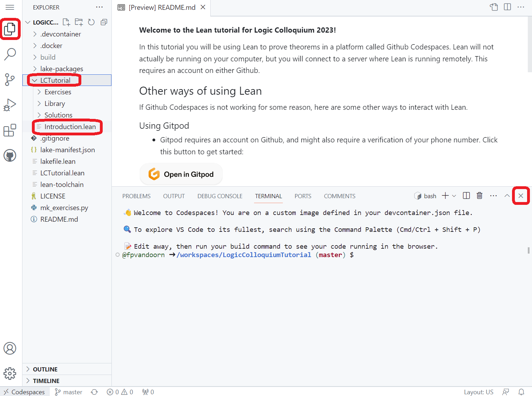Open Explorer views and more actions
532x396 pixels.
(100, 7)
